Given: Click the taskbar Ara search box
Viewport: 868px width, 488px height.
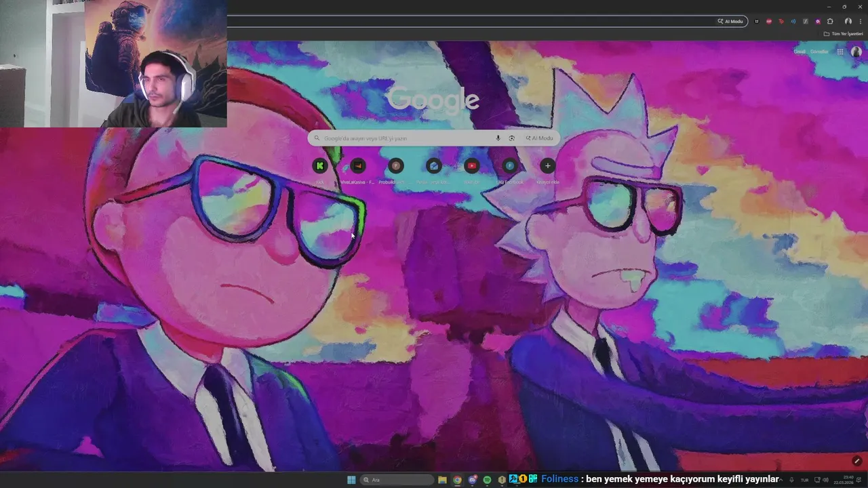Looking at the screenshot, I should [397, 480].
